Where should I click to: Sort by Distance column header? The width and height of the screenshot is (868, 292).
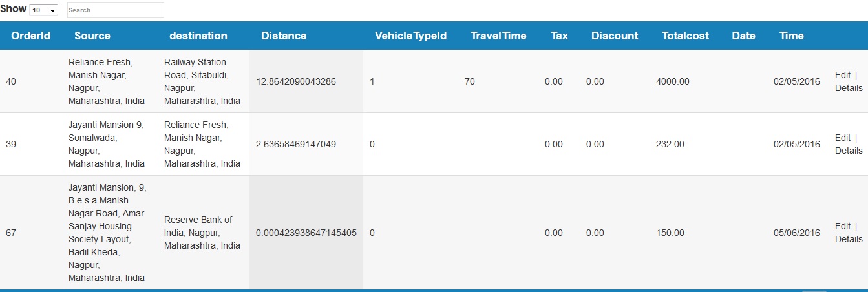coord(284,36)
